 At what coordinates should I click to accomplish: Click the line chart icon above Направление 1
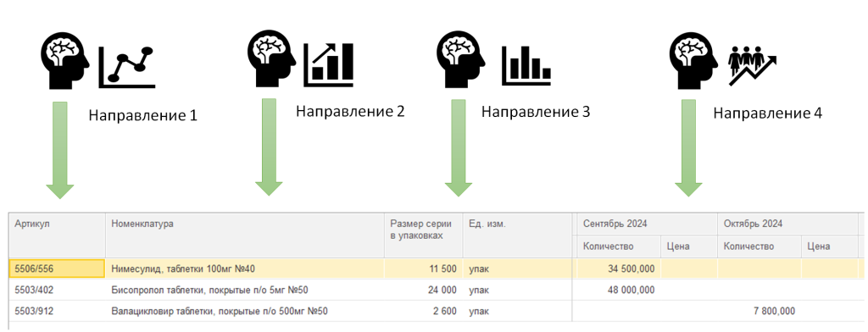(x=127, y=68)
